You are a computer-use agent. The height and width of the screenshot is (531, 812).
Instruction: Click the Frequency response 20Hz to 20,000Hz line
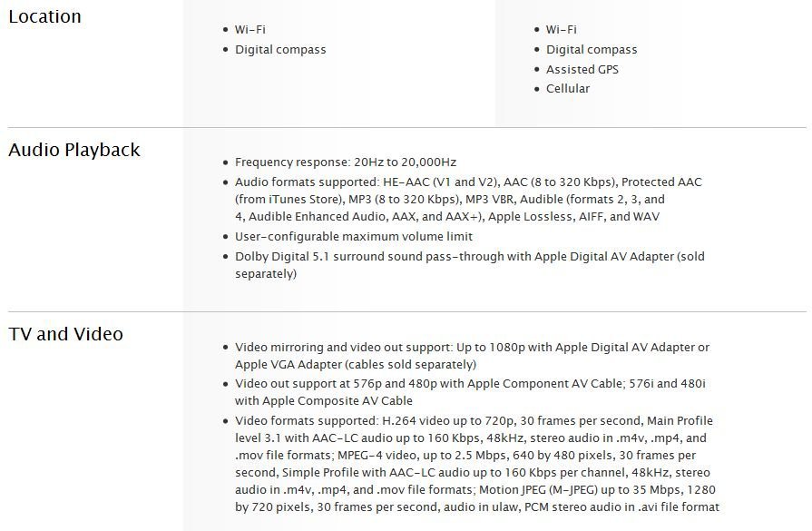346,162
